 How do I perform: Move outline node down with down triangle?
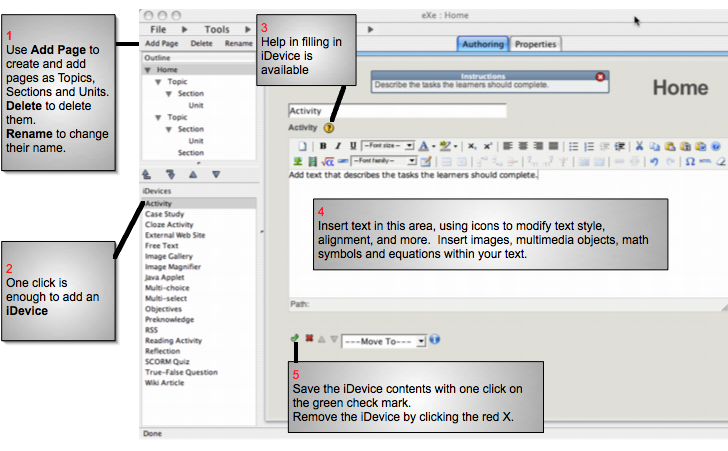[216, 175]
